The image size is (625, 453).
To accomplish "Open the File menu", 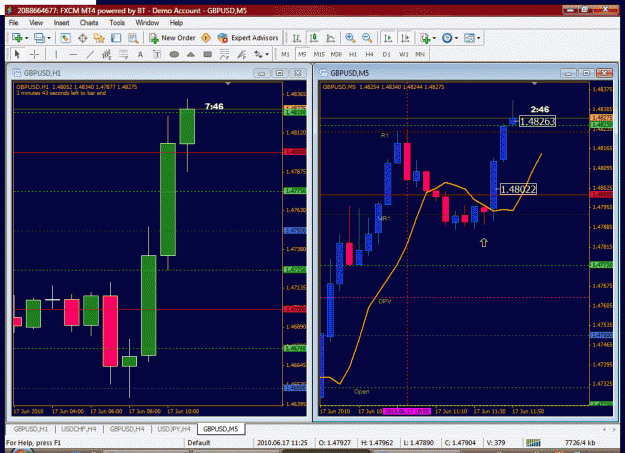I will (14, 23).
